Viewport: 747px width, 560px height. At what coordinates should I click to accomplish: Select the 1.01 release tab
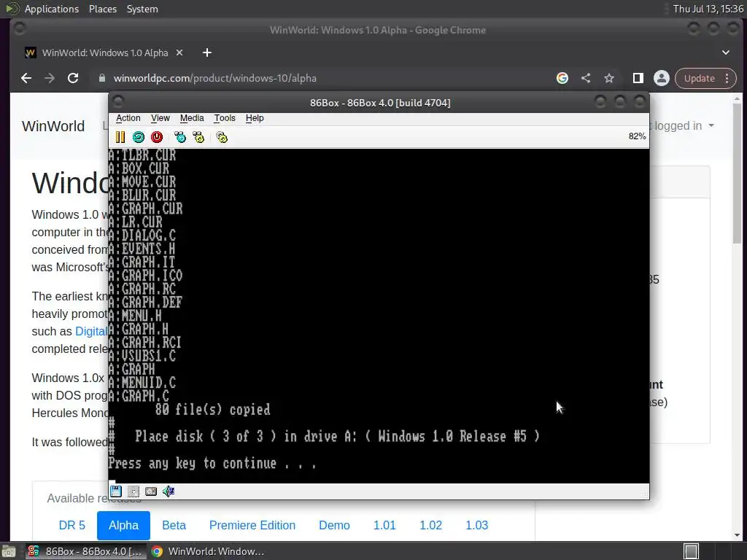click(384, 525)
